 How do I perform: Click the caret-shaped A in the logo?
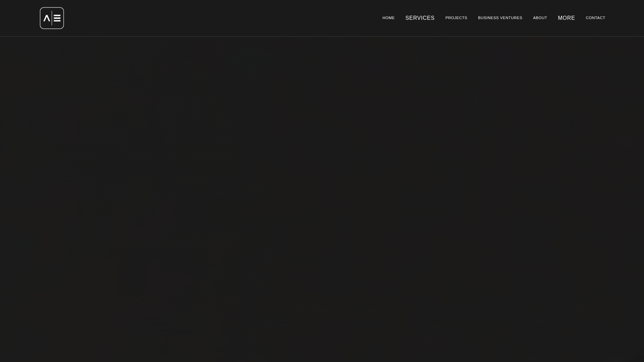pos(47,18)
